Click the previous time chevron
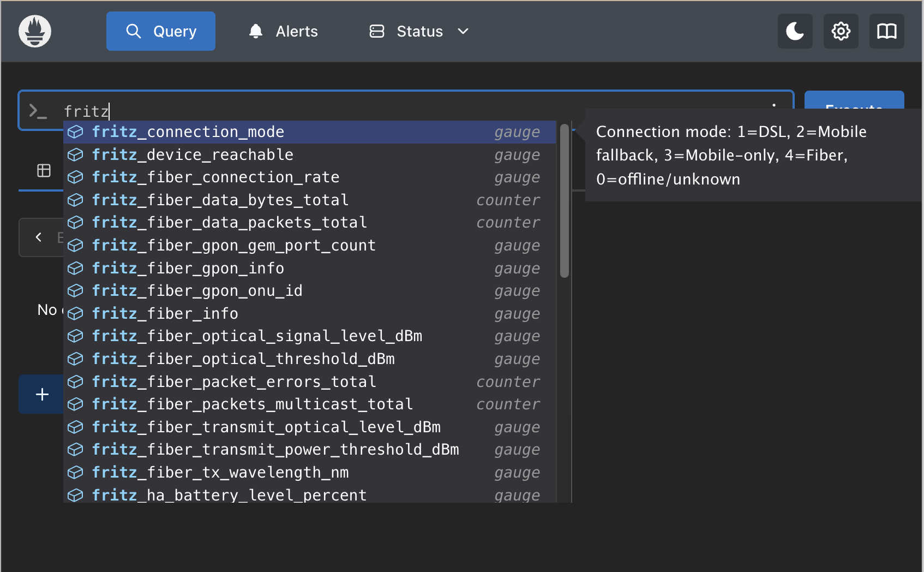The height and width of the screenshot is (572, 924). [x=39, y=237]
